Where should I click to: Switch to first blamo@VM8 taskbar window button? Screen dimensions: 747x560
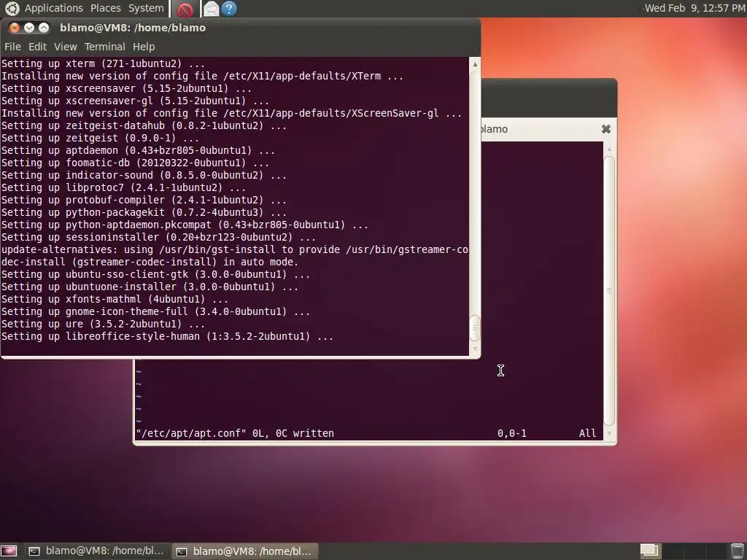pyautogui.click(x=97, y=551)
